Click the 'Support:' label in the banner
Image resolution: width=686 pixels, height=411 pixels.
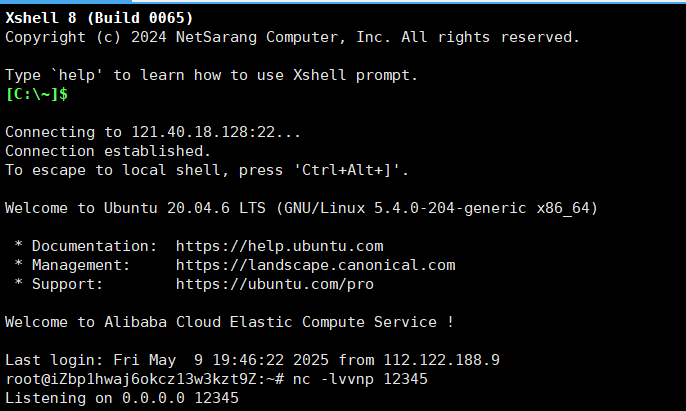[x=67, y=284]
